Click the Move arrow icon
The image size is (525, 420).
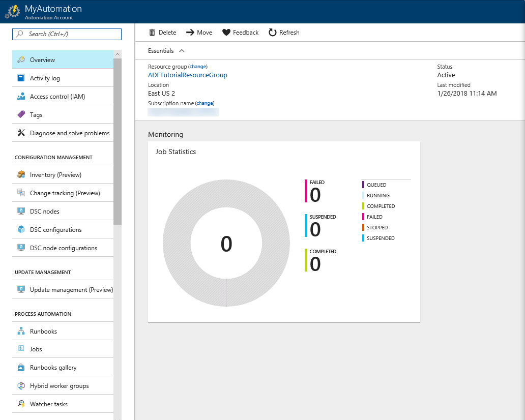coord(190,33)
